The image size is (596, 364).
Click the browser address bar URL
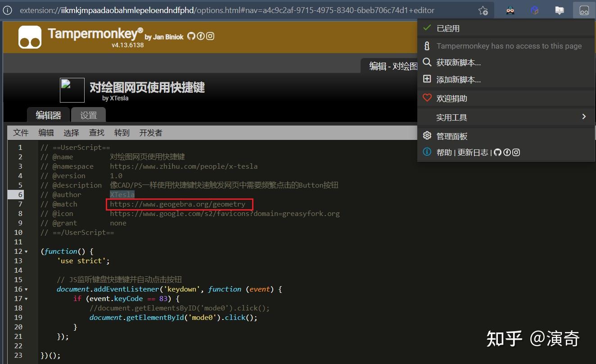pyautogui.click(x=227, y=10)
